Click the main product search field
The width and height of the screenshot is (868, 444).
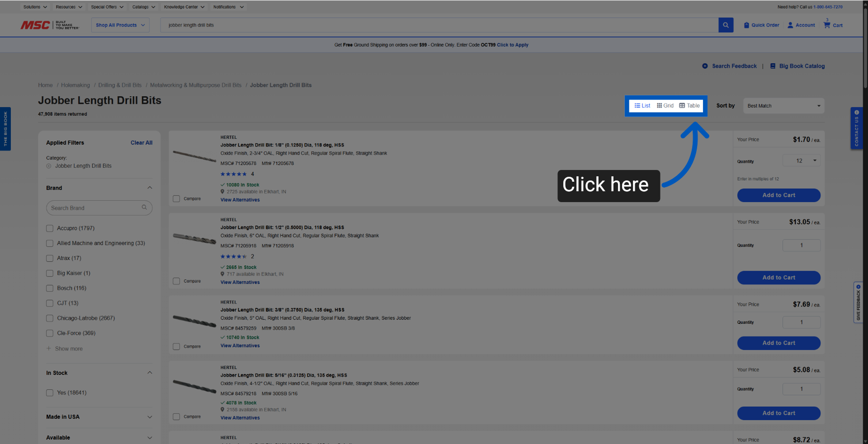439,25
